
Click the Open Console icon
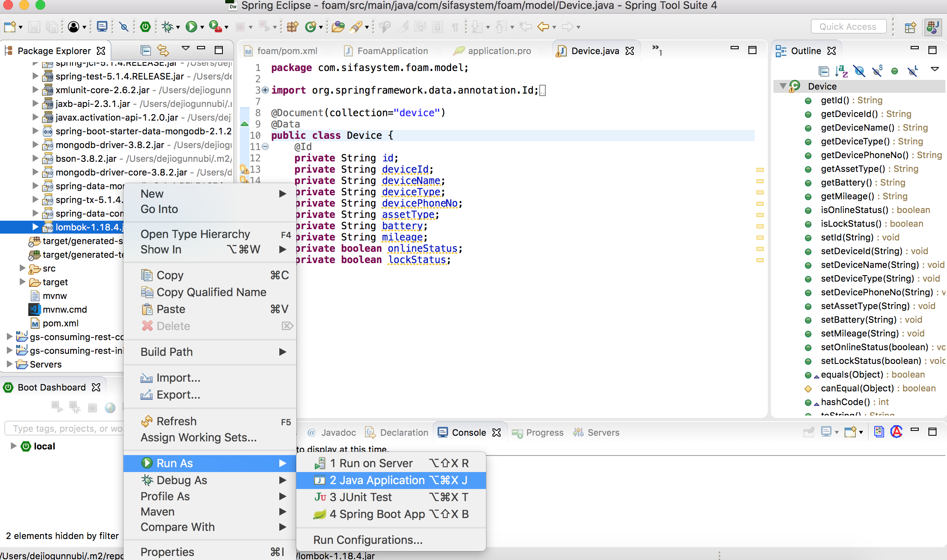click(x=850, y=432)
